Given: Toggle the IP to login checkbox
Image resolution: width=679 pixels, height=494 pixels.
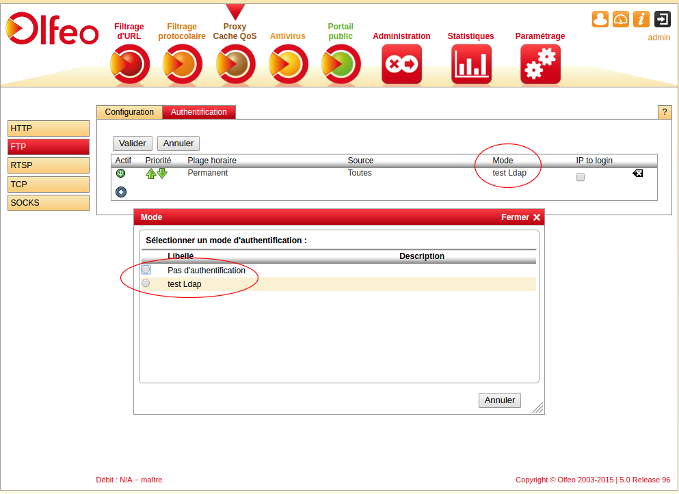Looking at the screenshot, I should pyautogui.click(x=580, y=176).
